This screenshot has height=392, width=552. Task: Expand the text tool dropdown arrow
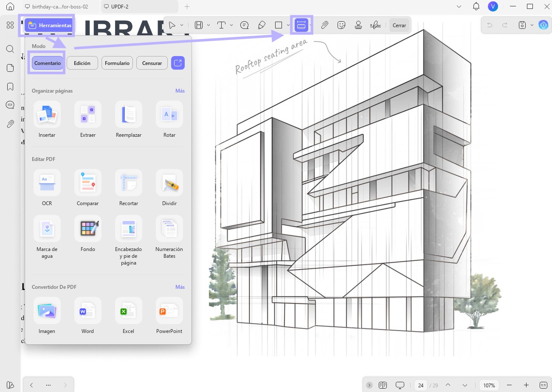[231, 25]
